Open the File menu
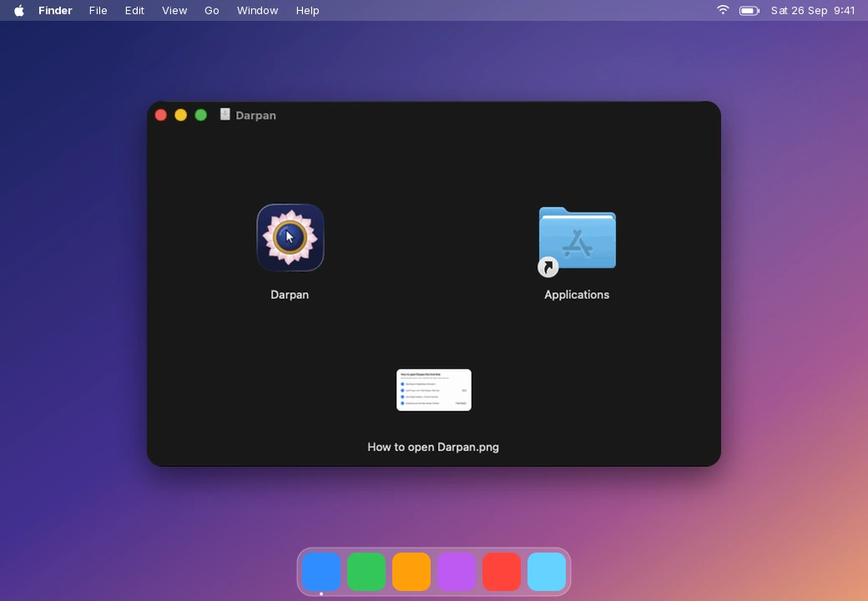This screenshot has height=601, width=868. click(x=98, y=11)
